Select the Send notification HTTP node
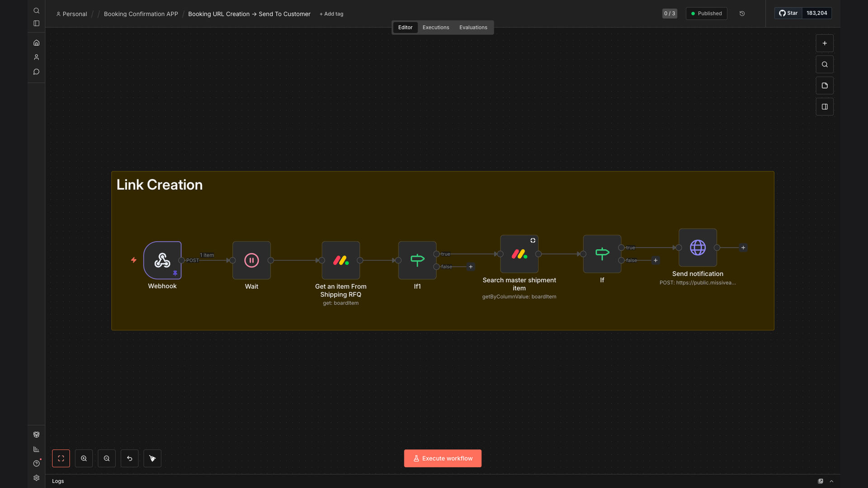This screenshot has width=868, height=488. [698, 248]
